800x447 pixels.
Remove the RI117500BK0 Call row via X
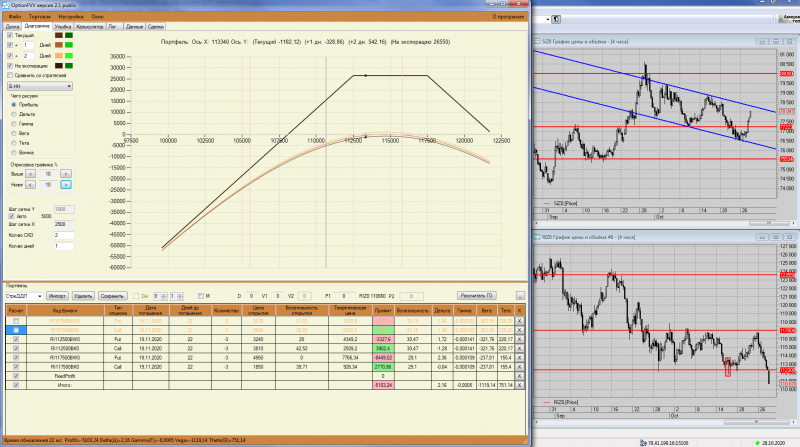[x=519, y=367]
